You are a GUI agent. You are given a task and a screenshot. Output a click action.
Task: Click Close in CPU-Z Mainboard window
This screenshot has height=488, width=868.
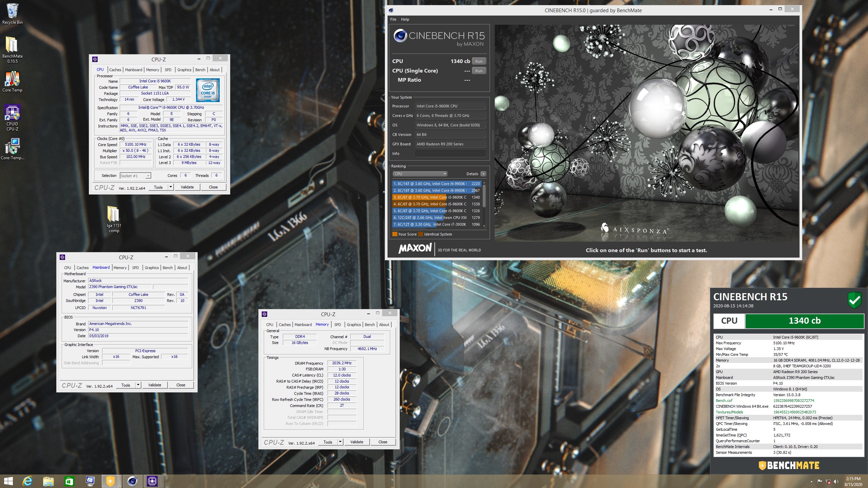(181, 385)
